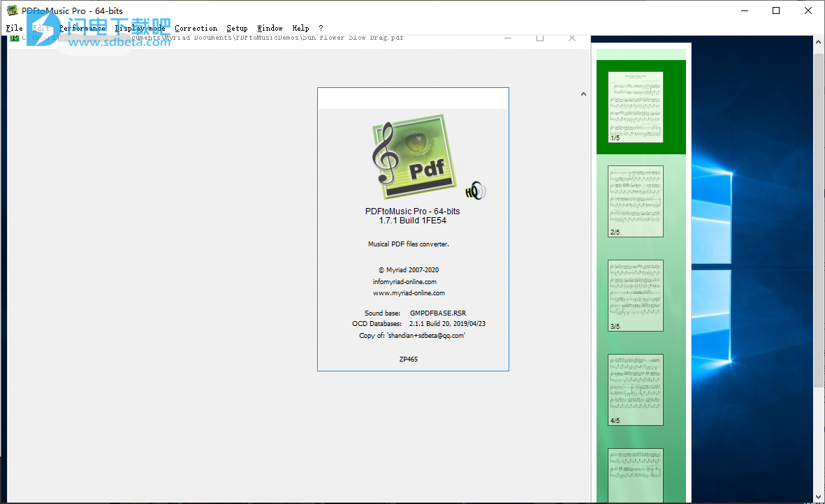Select page thumbnail 1/5
The width and height of the screenshot is (825, 504).
tap(636, 107)
